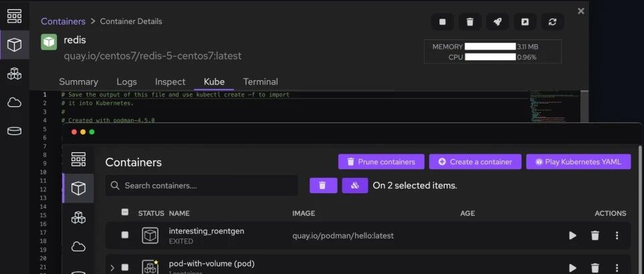Click the NAME column header
Screen dimensions: 644x274
point(179,213)
